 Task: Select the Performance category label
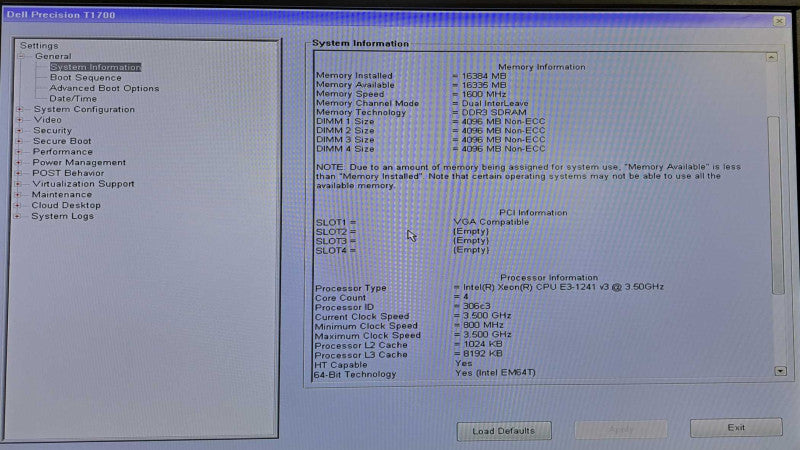pos(63,152)
